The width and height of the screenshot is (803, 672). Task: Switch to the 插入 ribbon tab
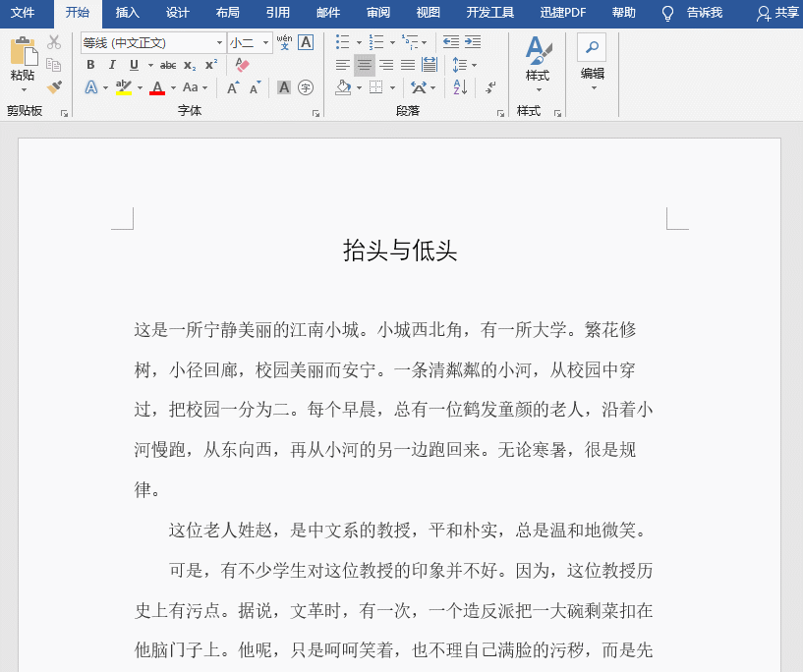point(127,12)
